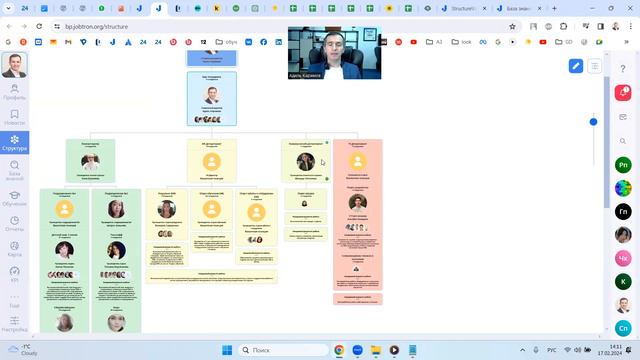Viewport: 640px width, 360px height.
Task: Open the help question mark icon
Action: point(622,69)
